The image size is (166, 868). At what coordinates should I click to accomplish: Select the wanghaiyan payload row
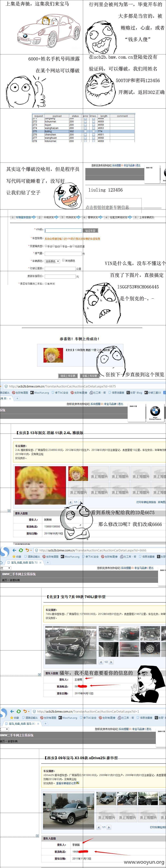[84, 128]
